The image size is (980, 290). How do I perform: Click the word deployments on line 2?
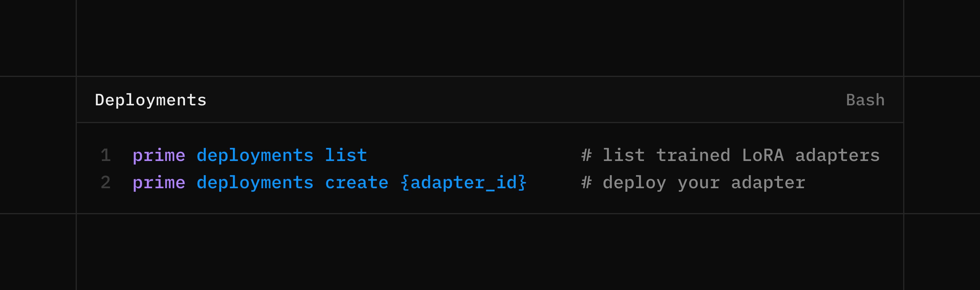click(255, 183)
